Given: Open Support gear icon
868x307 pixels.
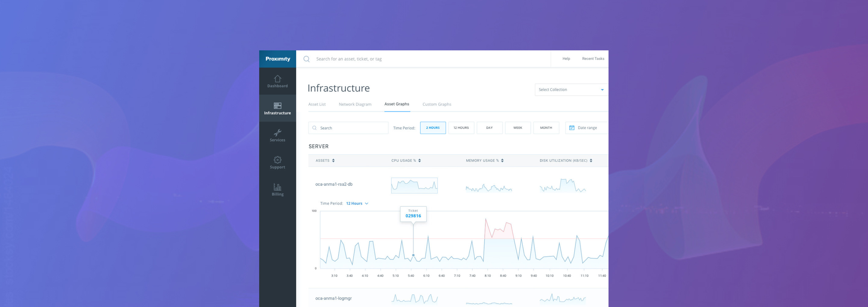Looking at the screenshot, I should click(277, 160).
